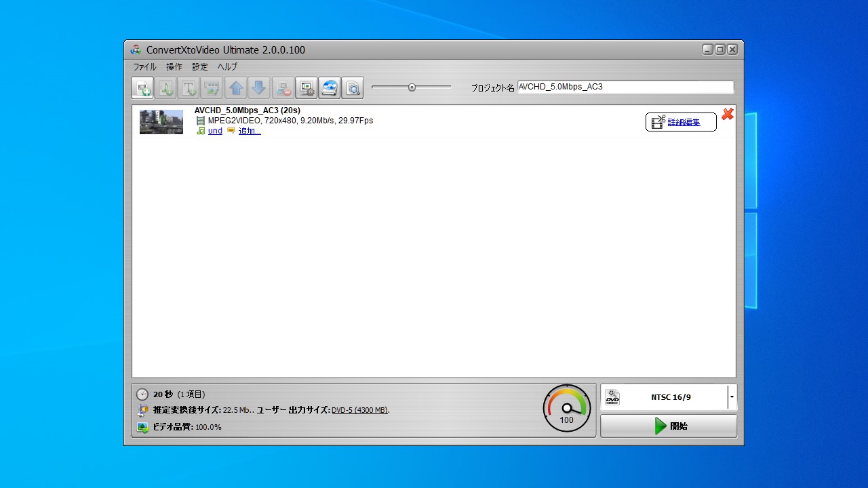
Task: Open the ヘルプ menu
Action: (x=227, y=67)
